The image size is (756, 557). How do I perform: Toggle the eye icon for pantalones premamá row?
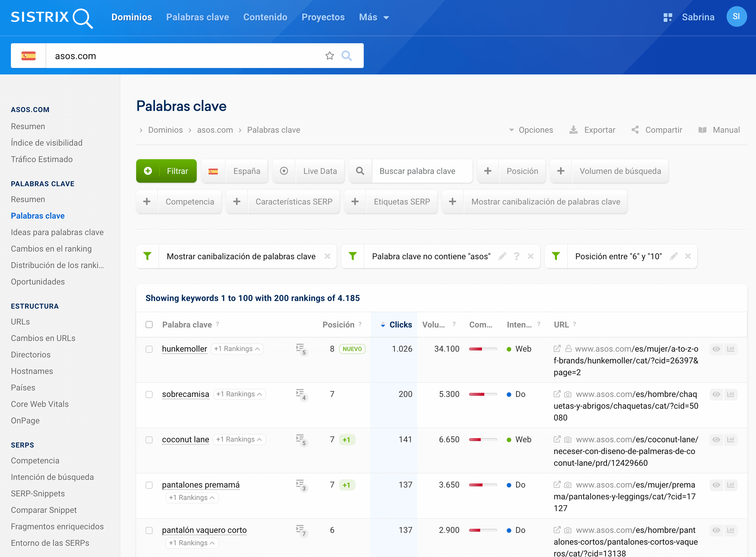click(716, 485)
